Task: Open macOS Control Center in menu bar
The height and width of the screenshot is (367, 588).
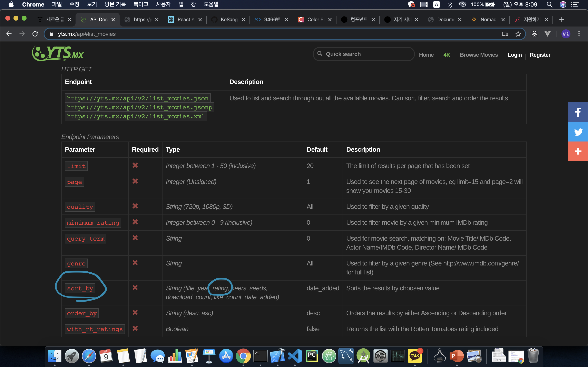Action: (574, 4)
